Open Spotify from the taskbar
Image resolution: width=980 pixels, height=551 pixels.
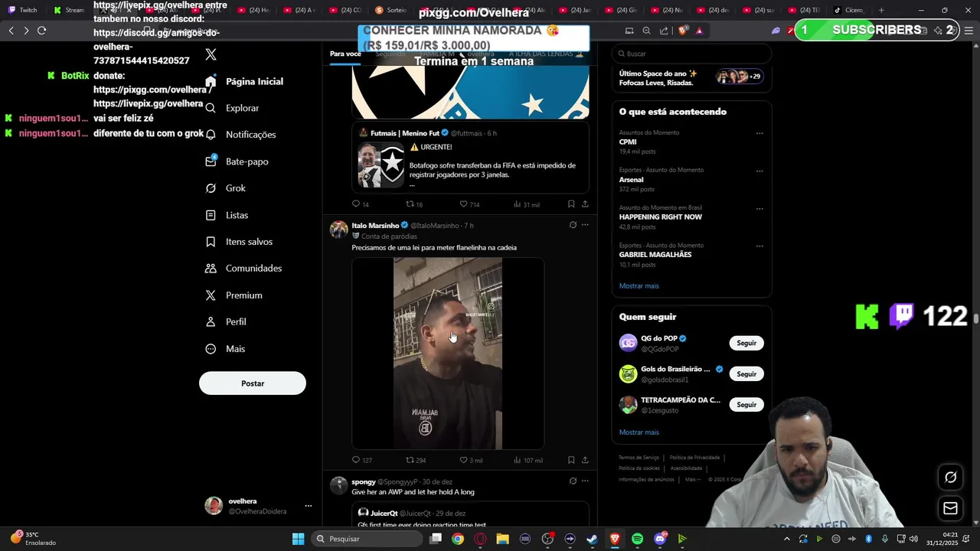637,539
